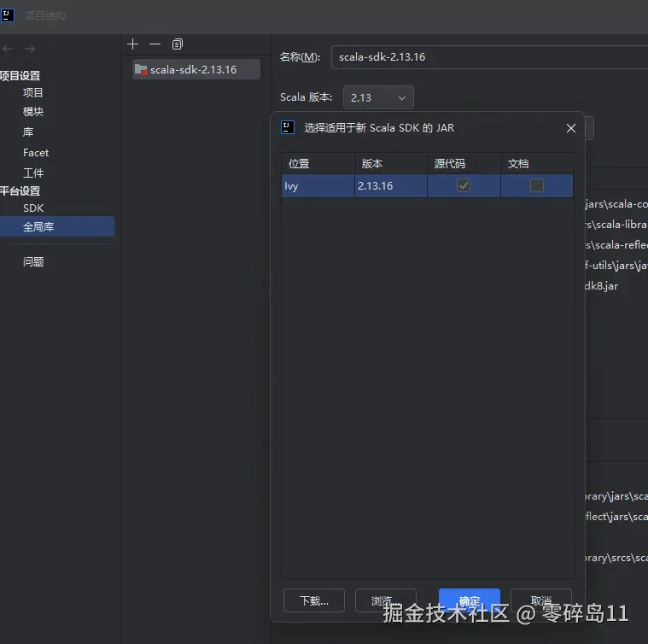Confirm with the 确定 button
This screenshot has width=648, height=644.
pyautogui.click(x=470, y=600)
